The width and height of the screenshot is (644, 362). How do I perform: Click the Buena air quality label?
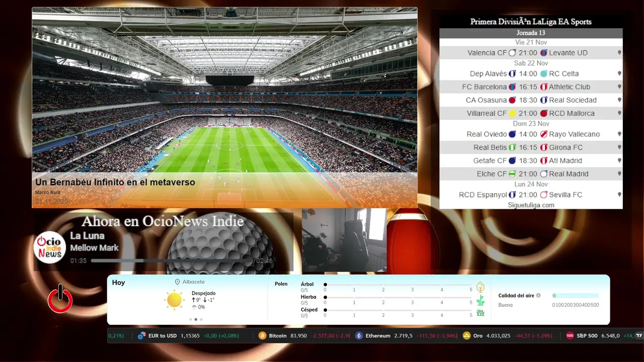[505, 305]
